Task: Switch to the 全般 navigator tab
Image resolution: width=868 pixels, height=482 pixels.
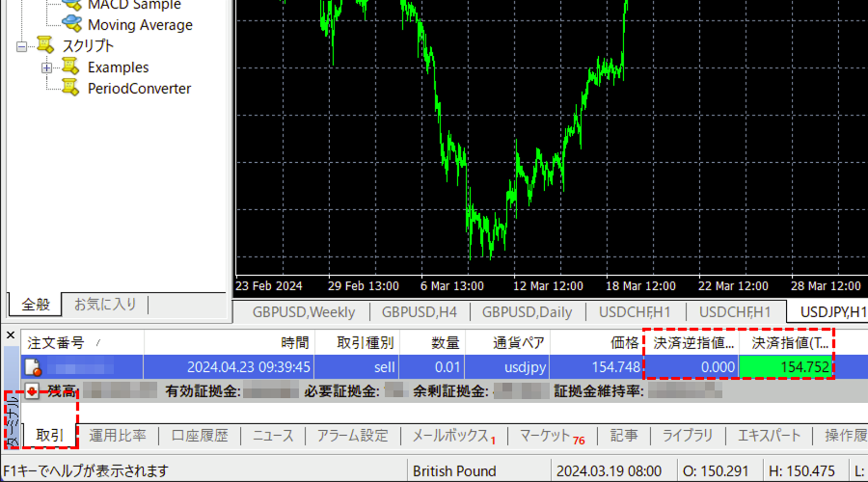Action: [36, 305]
